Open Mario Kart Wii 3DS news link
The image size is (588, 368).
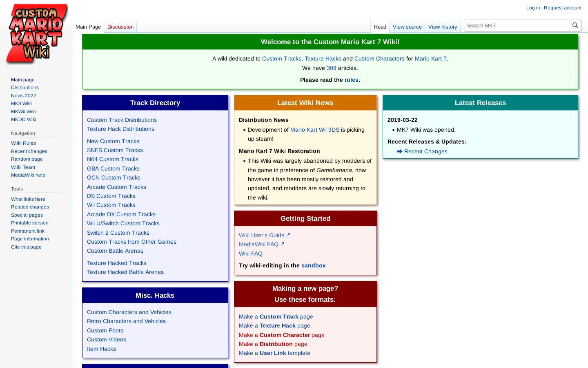(x=315, y=130)
